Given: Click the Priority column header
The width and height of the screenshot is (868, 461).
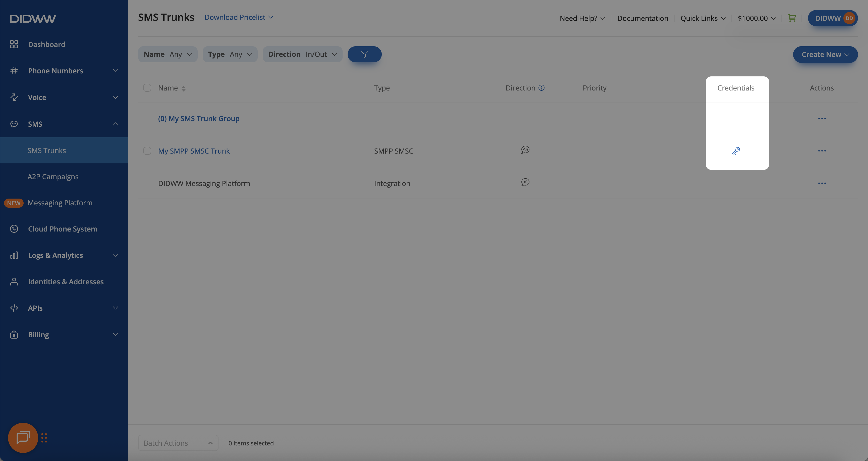Looking at the screenshot, I should click(x=594, y=88).
